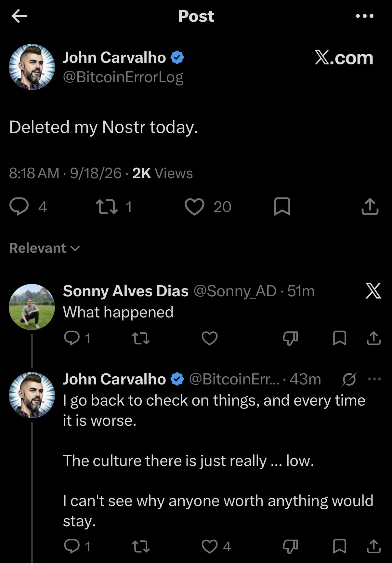
Task: Open Sonny Alves Dias' avatar
Action: [32, 307]
